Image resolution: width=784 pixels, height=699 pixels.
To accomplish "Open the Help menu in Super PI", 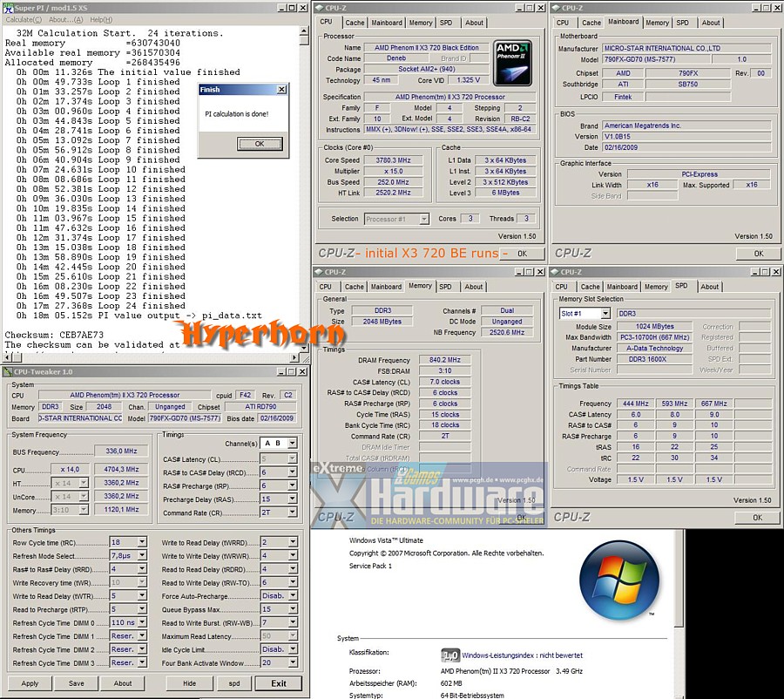I will 101,19.
